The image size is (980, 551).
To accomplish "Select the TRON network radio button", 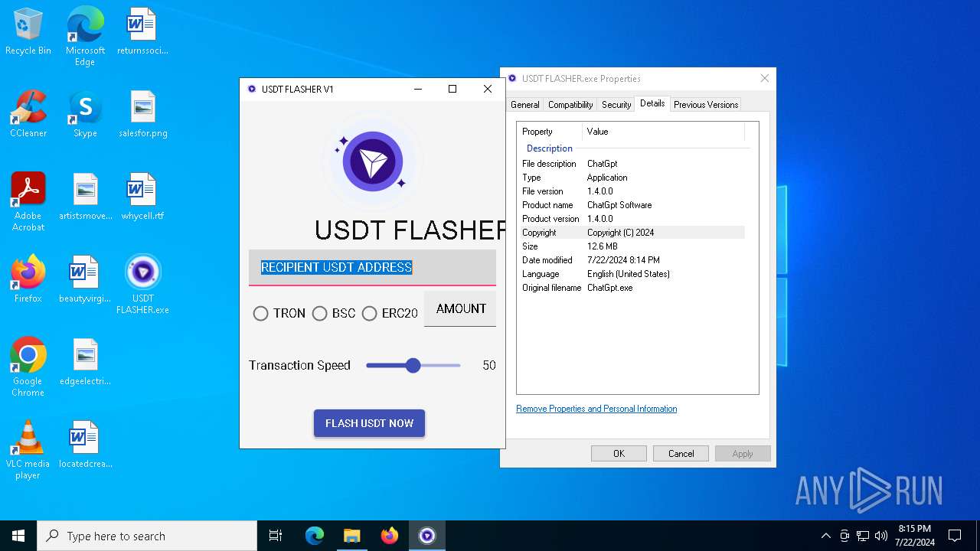I will (260, 314).
